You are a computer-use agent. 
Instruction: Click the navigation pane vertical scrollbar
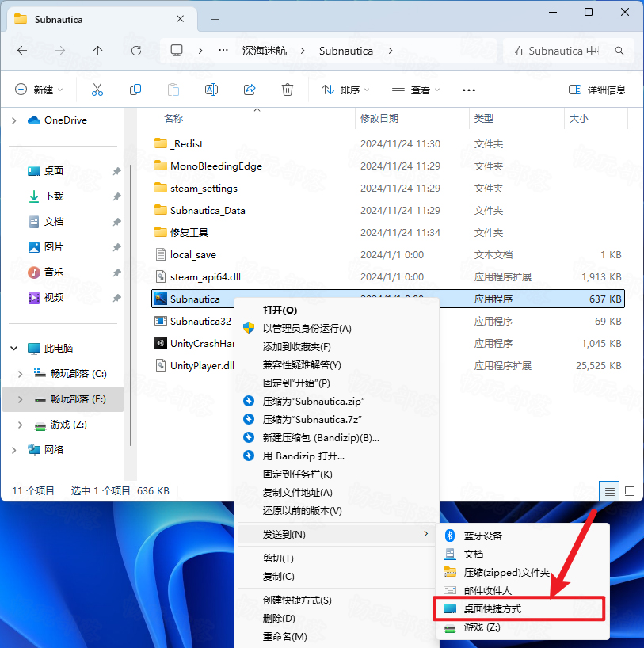click(131, 306)
